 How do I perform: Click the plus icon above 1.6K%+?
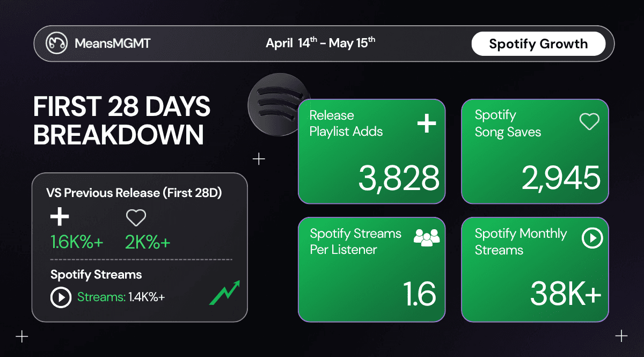coord(60,217)
